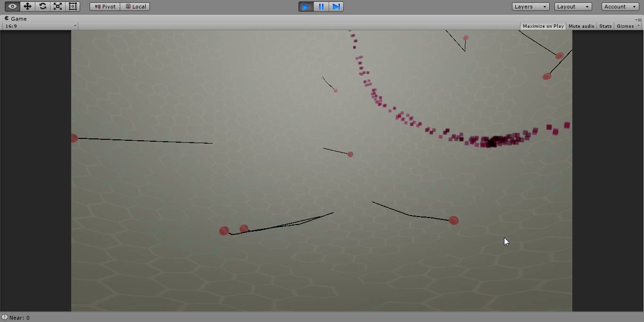The width and height of the screenshot is (644, 322).
Task: Show the Stats overlay
Action: point(605,26)
